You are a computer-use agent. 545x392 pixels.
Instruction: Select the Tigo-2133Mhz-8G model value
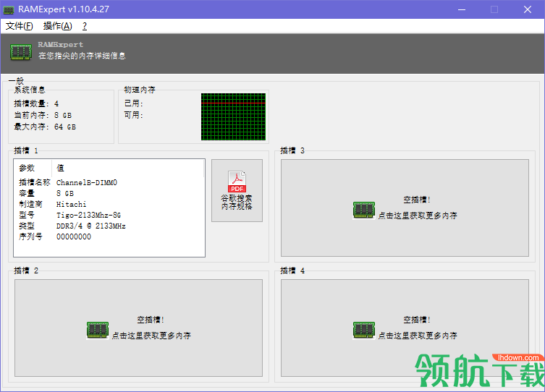(x=88, y=216)
